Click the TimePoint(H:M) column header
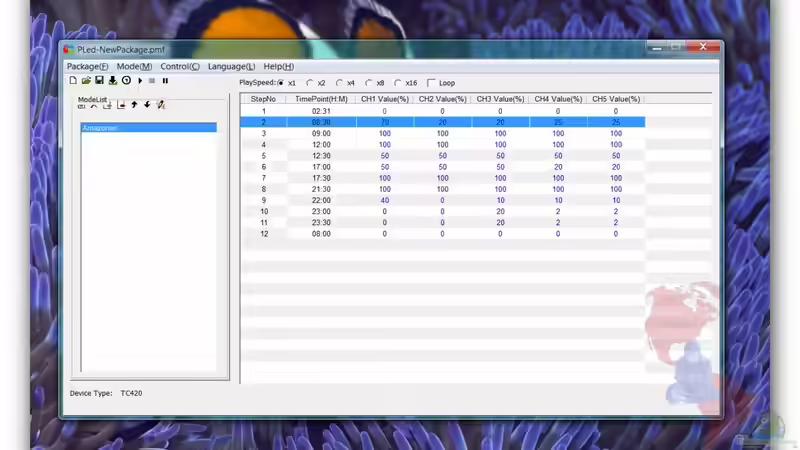Image resolution: width=800 pixels, height=450 pixels. coord(321,99)
